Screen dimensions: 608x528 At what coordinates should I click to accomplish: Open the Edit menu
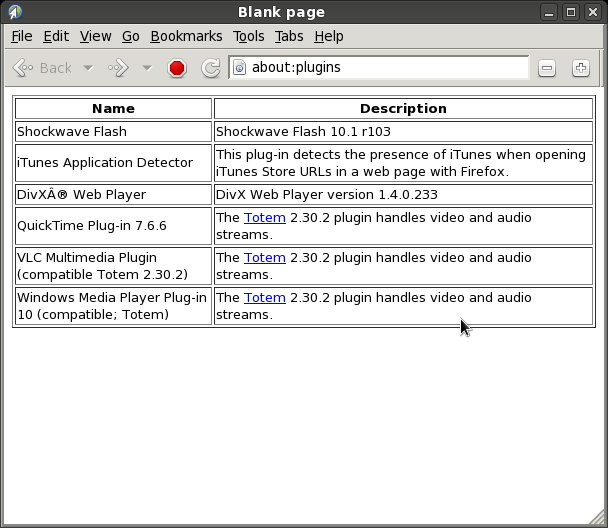coord(56,36)
